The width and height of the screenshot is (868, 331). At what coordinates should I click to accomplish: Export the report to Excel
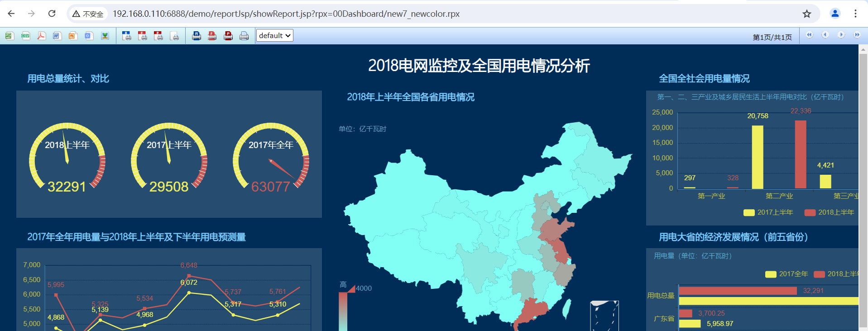[10, 36]
